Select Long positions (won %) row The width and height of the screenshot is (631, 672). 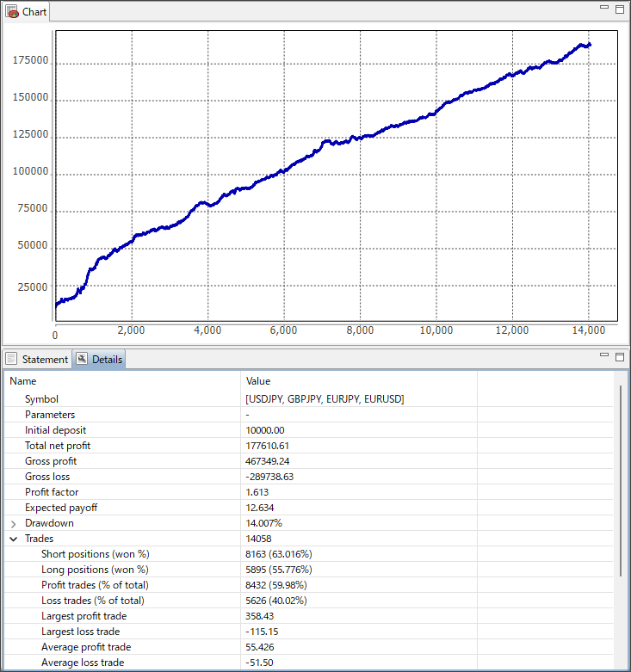[309, 570]
